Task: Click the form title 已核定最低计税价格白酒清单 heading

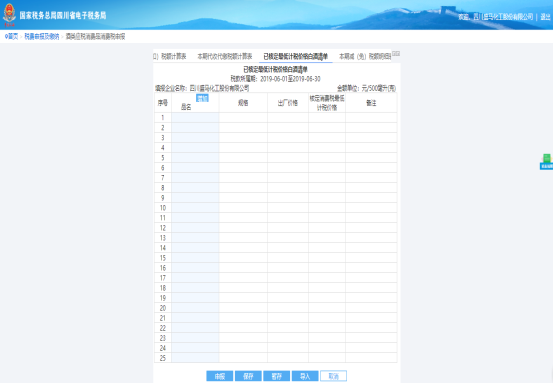Action: pos(275,70)
